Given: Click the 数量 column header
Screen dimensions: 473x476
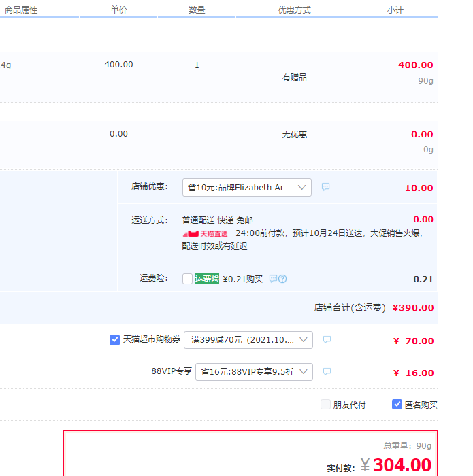Looking at the screenshot, I should point(197,10).
